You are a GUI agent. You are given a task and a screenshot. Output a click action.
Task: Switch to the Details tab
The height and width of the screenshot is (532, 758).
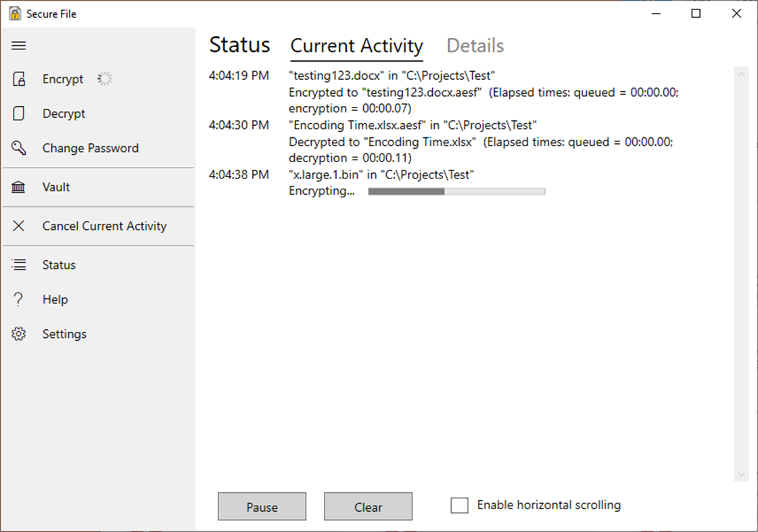pyautogui.click(x=475, y=45)
